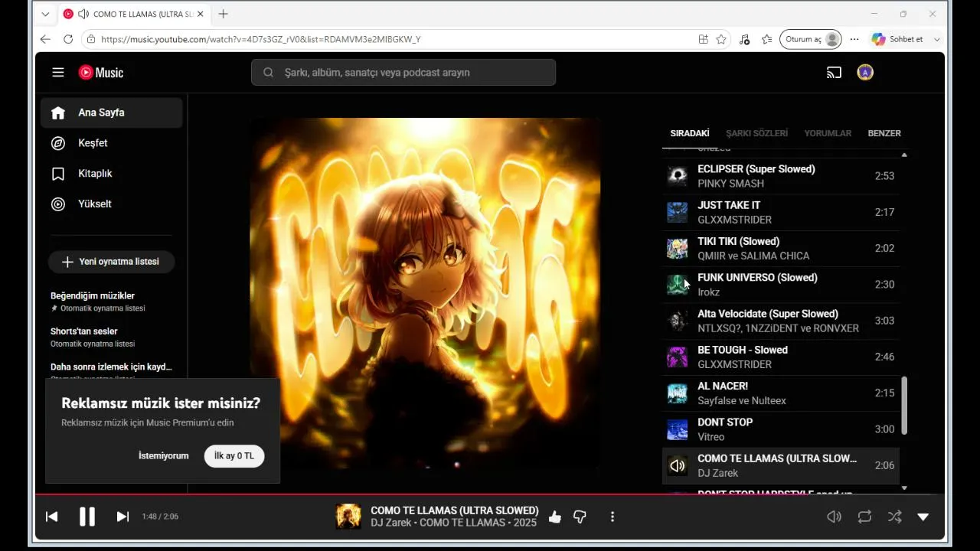Click the queue scrollbar thumb

coord(904,406)
